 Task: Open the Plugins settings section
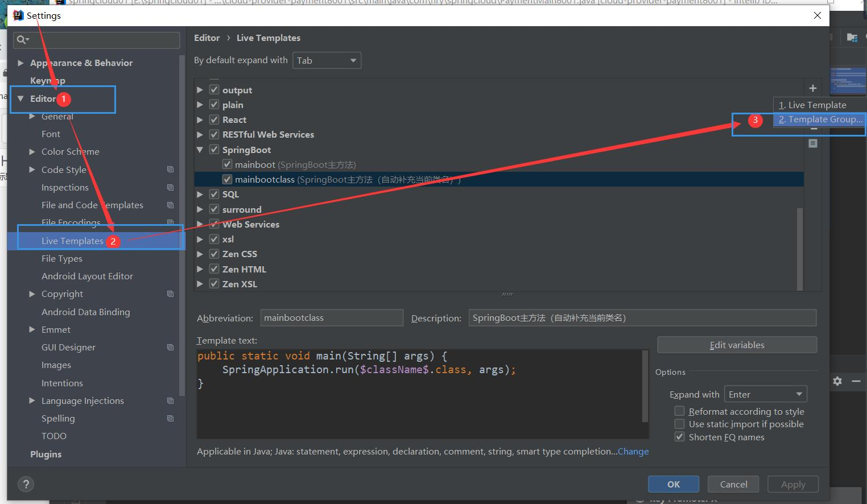[x=46, y=454]
